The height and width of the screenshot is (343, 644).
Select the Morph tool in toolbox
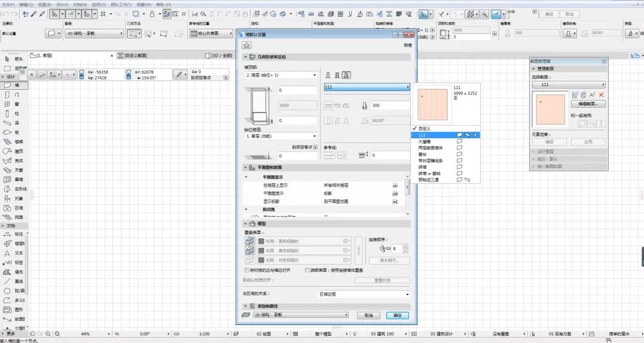click(x=14, y=189)
